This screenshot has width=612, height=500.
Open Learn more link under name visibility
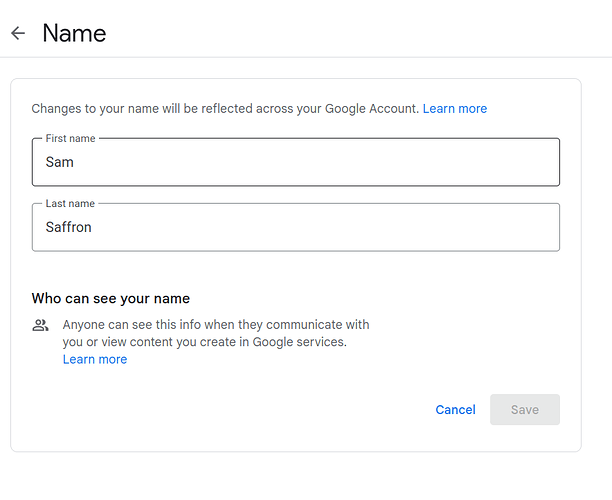[x=95, y=359]
